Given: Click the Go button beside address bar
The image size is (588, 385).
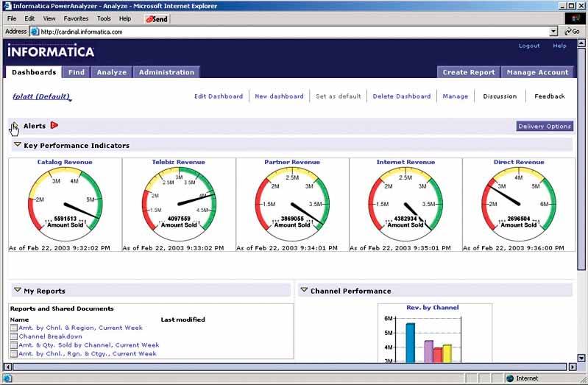Looking at the screenshot, I should point(572,32).
